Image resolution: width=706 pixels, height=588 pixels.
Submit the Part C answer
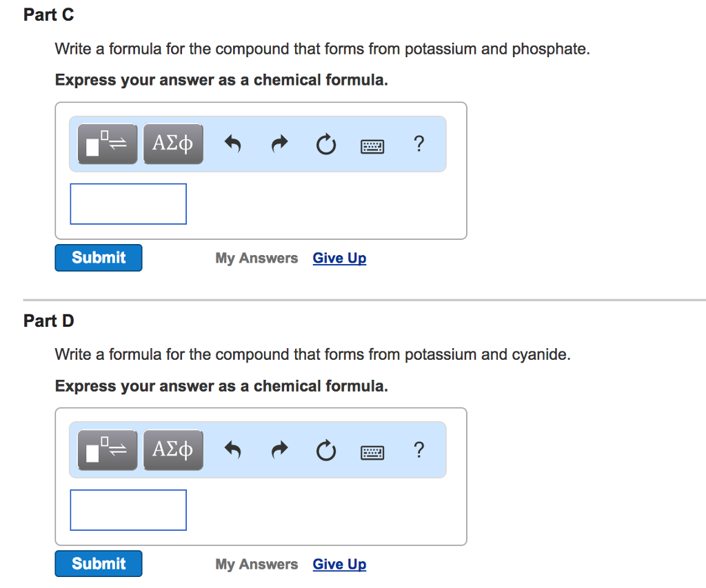point(98,257)
